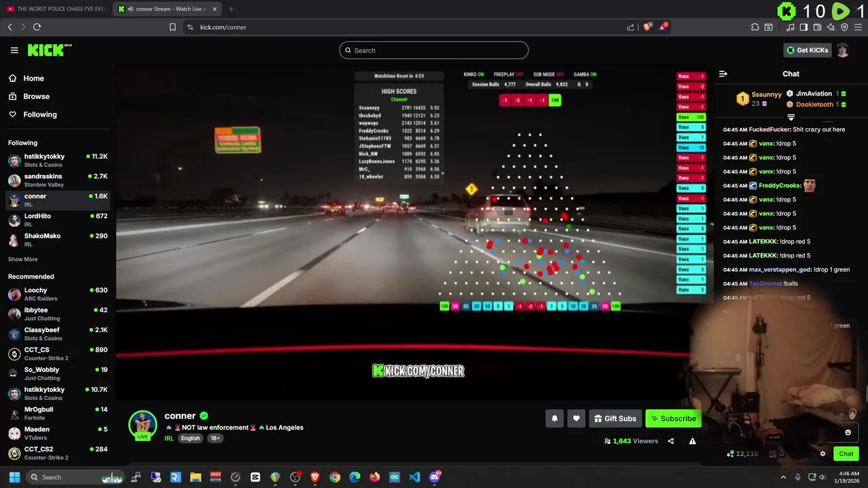Screen dimensions: 868x488
Task: Open Brave Shields lion icon
Action: 647,27
